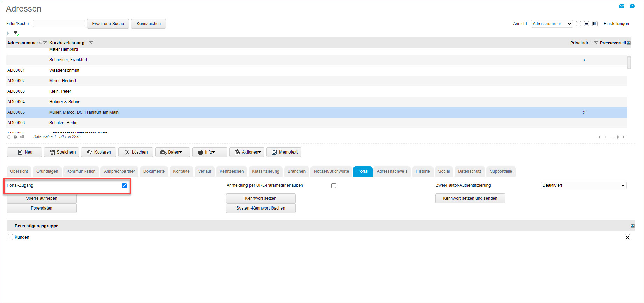644x303 pixels.
Task: Jump to the first page of records
Action: 599,137
